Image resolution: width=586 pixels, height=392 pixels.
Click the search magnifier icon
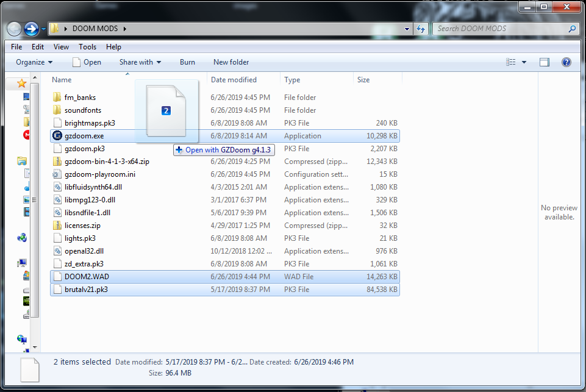pos(572,29)
